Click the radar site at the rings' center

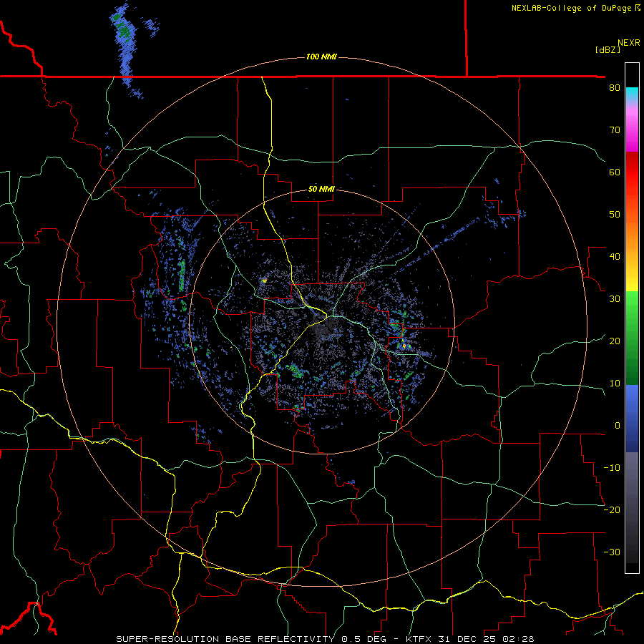coord(323,321)
